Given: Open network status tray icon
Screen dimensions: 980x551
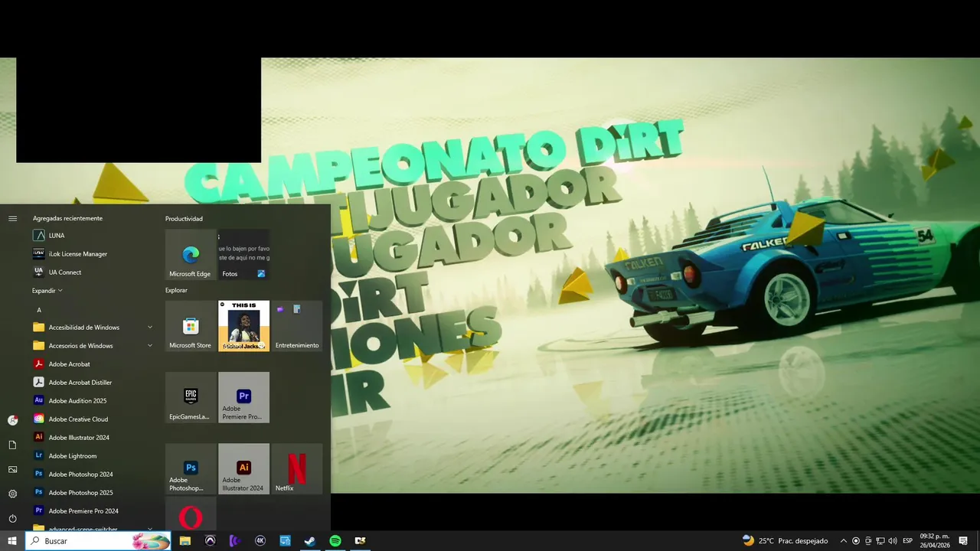Looking at the screenshot, I should point(880,541).
